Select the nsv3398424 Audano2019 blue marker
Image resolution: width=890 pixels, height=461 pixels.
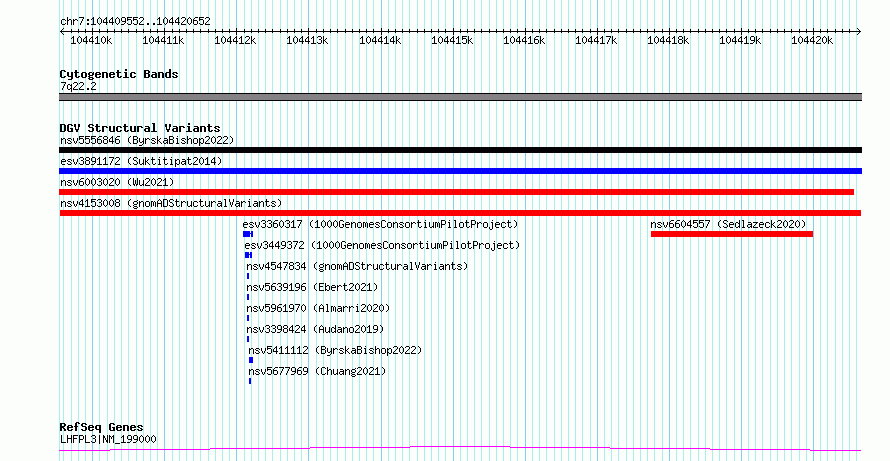pos(248,339)
